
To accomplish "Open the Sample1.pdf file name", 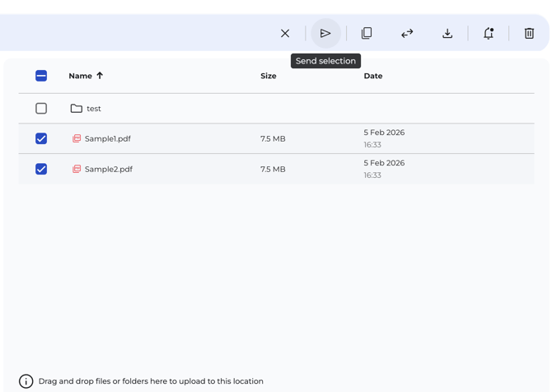I will pyautogui.click(x=108, y=139).
